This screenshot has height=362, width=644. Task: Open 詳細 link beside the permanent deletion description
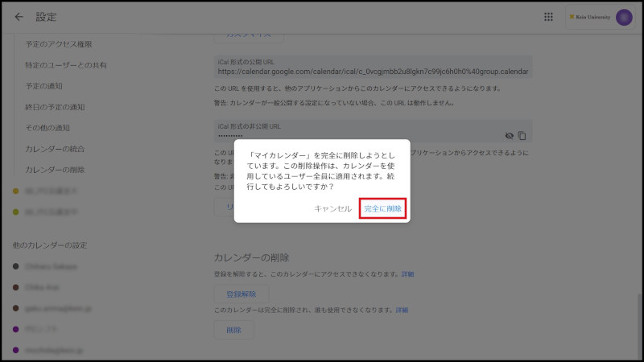click(x=401, y=310)
